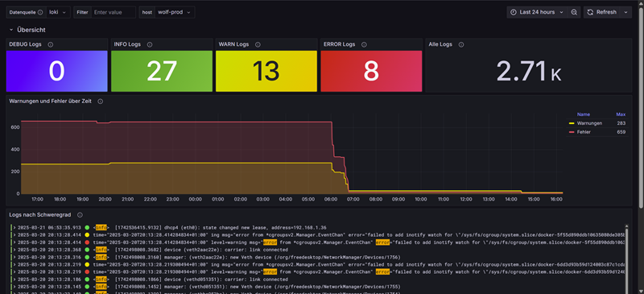
Task: Show info for WARN Logs panel
Action: coord(258,44)
